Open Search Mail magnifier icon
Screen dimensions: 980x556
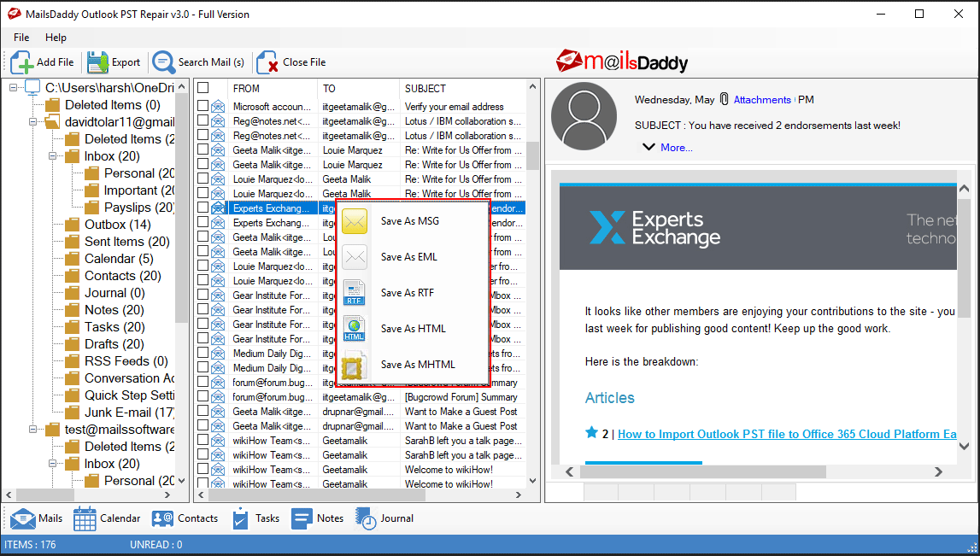pos(164,62)
